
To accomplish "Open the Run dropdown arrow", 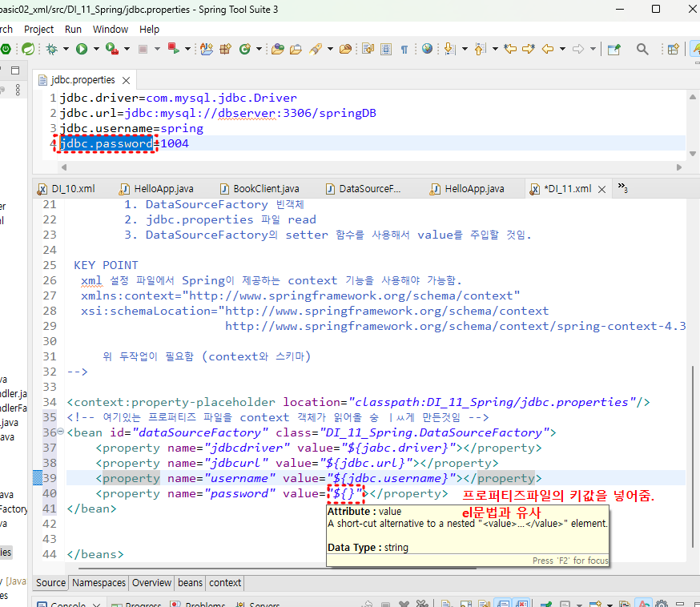I will click(96, 49).
